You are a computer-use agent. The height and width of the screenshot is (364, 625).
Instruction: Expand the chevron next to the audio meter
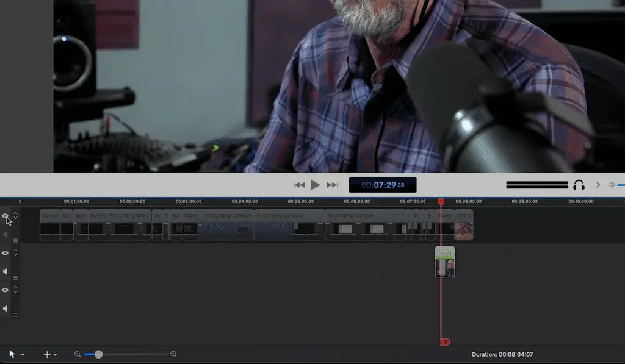coord(598,184)
